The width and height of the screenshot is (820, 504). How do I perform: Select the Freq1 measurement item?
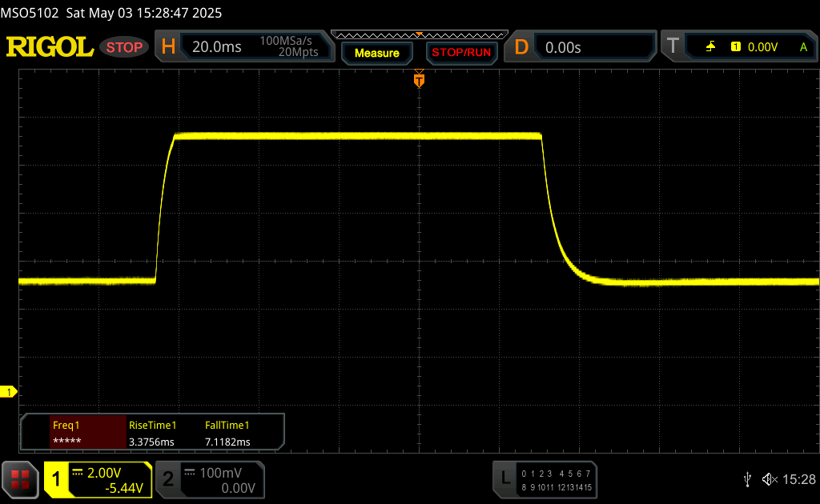coord(76,434)
